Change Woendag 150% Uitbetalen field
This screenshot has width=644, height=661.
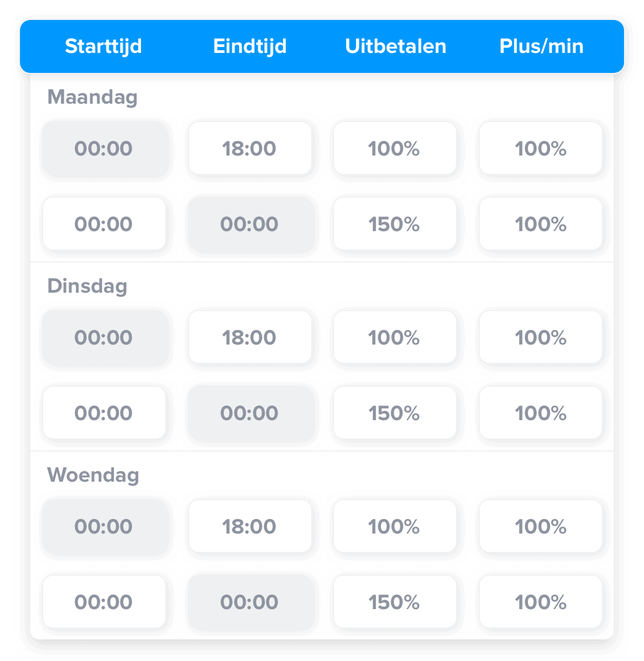tap(394, 602)
